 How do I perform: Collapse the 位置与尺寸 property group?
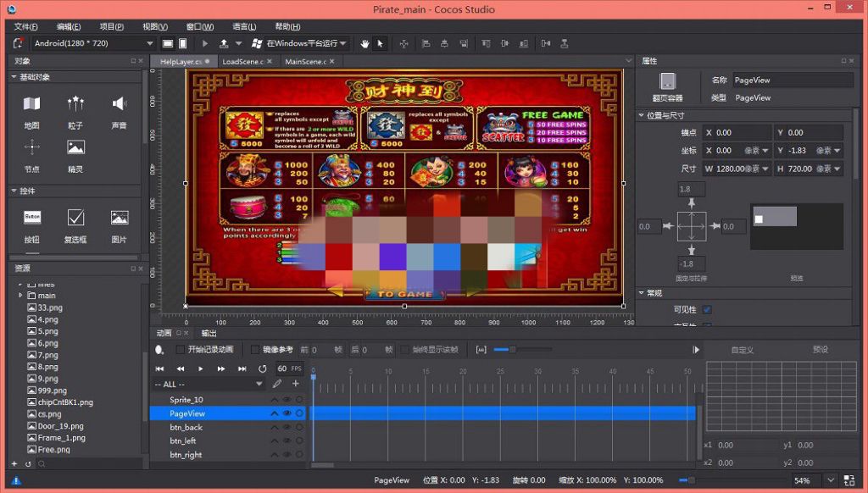click(642, 116)
